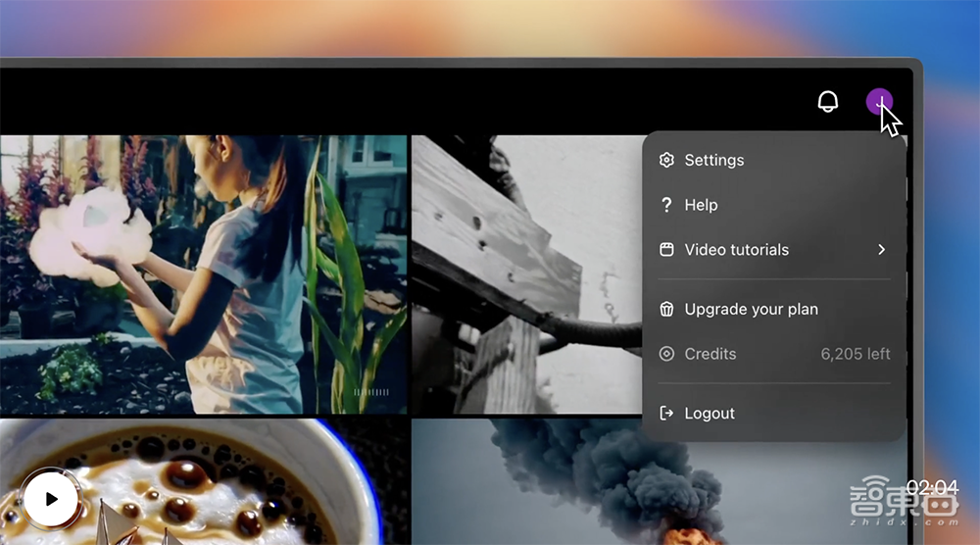Open the notifications bell
This screenshot has height=545, width=980.
[x=828, y=102]
